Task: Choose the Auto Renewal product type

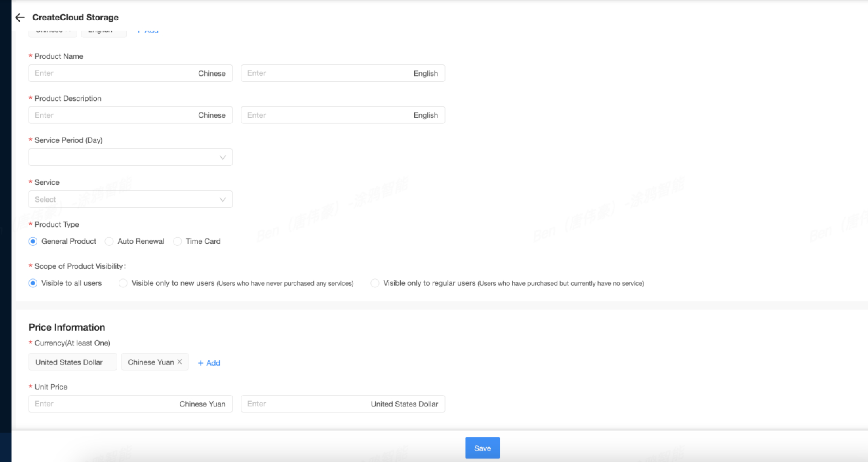Action: coord(109,241)
